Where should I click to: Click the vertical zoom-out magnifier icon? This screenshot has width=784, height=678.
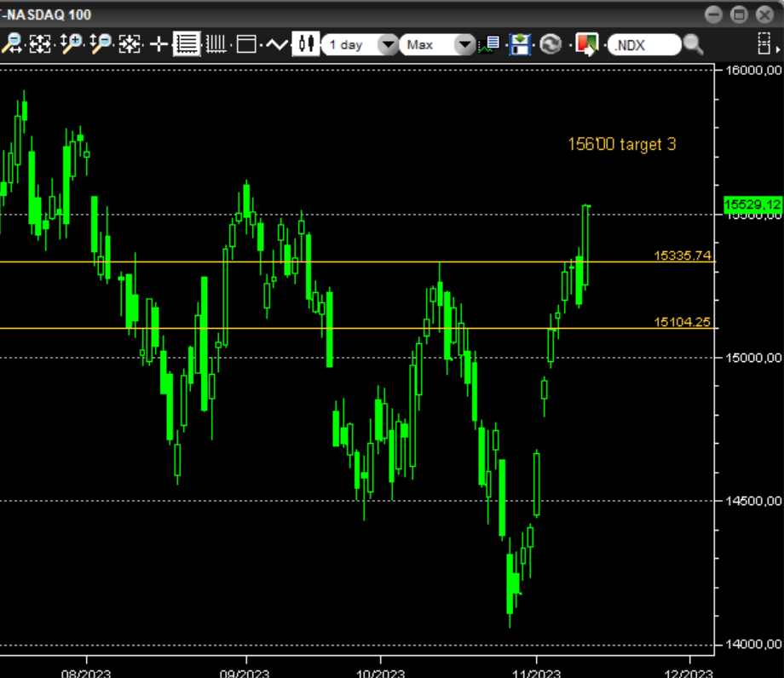pyautogui.click(x=101, y=44)
